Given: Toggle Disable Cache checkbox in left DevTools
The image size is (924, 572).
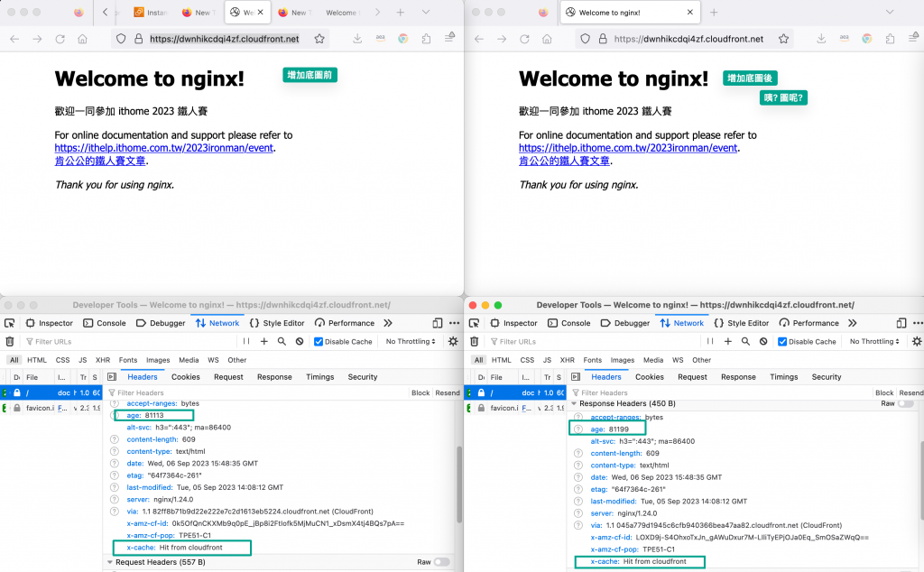Looking at the screenshot, I should [319, 342].
